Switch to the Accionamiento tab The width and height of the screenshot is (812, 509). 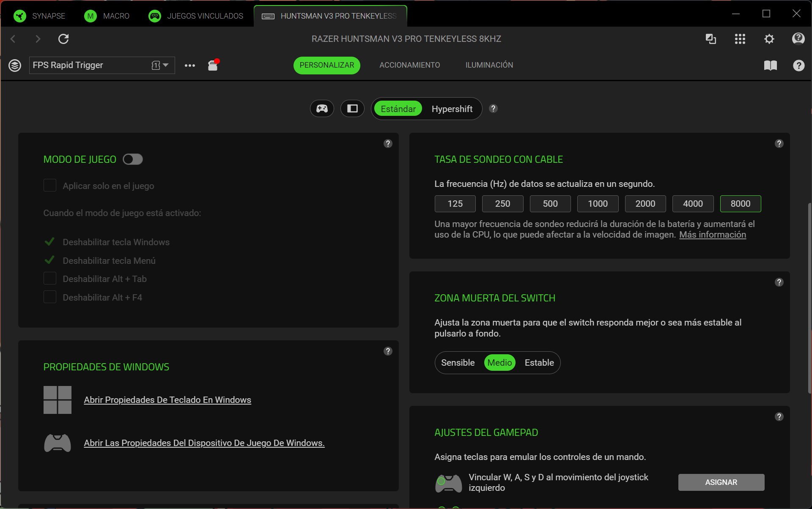coord(409,65)
